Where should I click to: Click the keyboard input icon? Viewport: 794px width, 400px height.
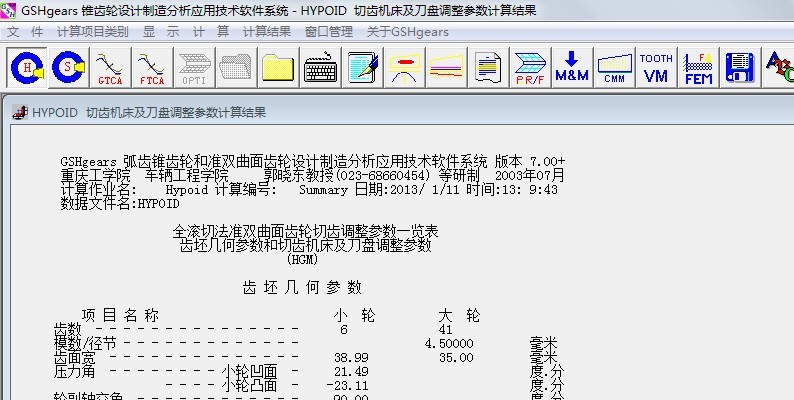click(321, 67)
